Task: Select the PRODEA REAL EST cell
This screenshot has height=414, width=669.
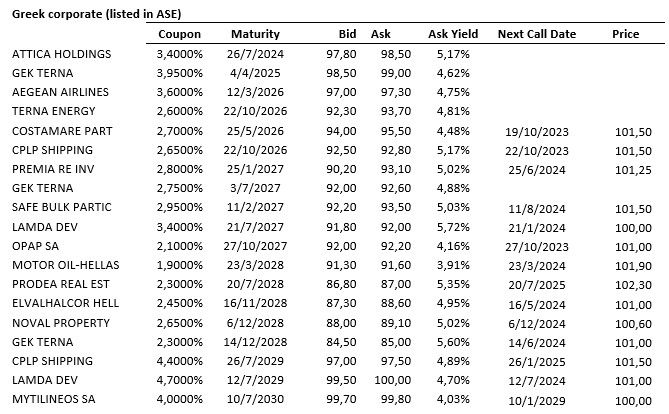Action: tap(62, 284)
